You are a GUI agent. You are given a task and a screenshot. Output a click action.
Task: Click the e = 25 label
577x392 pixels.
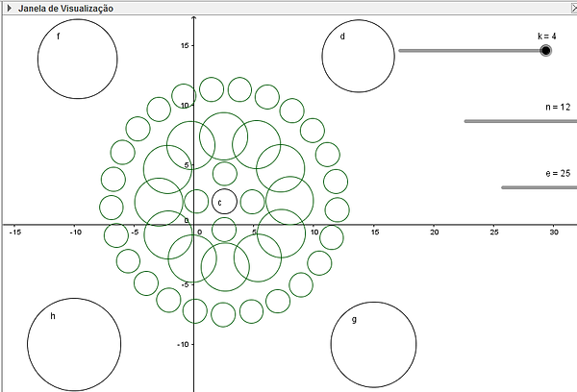click(558, 173)
